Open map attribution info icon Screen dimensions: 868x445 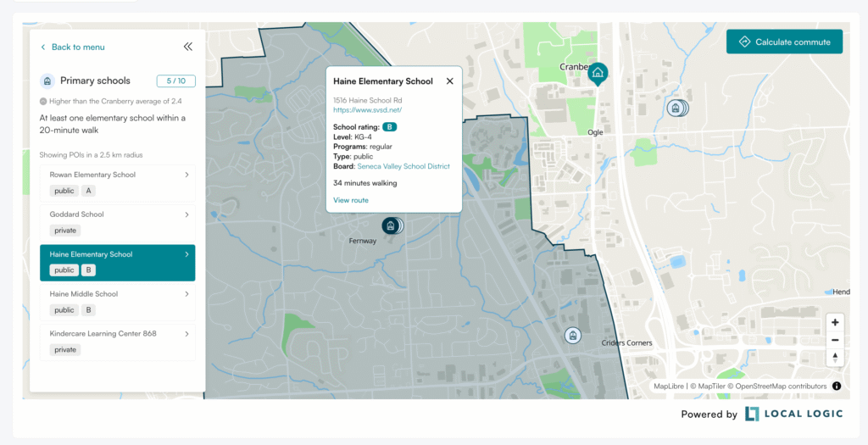pos(837,387)
